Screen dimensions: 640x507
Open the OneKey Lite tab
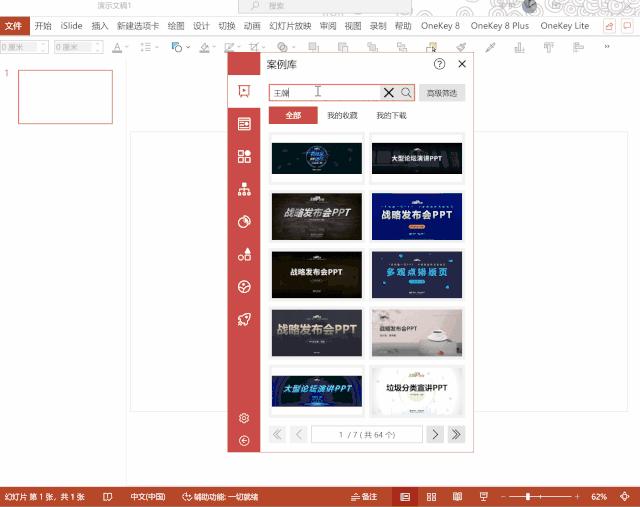[564, 26]
